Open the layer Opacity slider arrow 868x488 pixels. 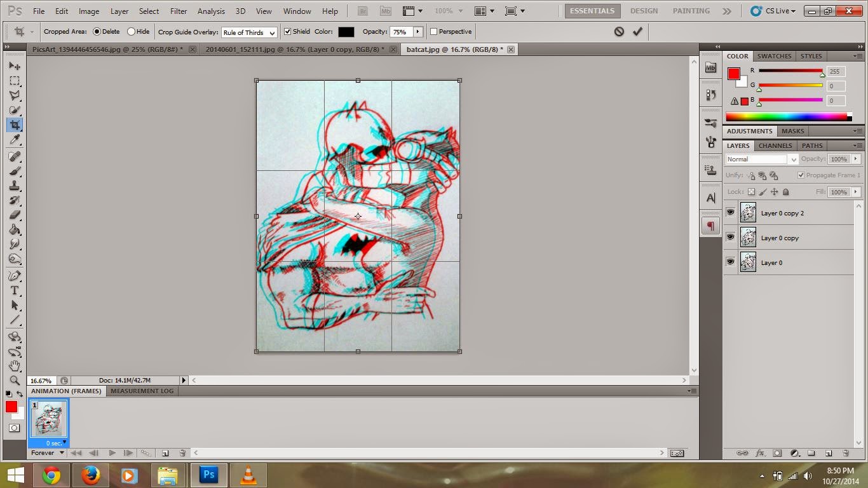click(856, 159)
